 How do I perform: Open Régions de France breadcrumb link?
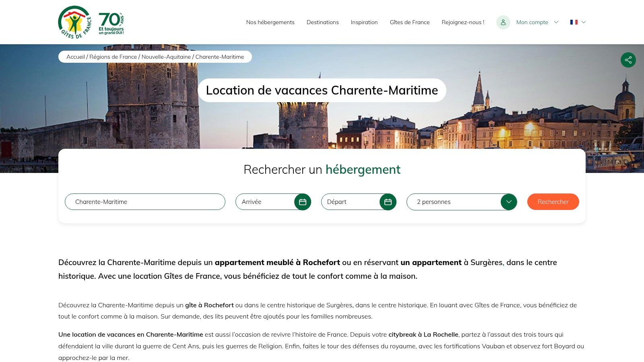tap(113, 57)
